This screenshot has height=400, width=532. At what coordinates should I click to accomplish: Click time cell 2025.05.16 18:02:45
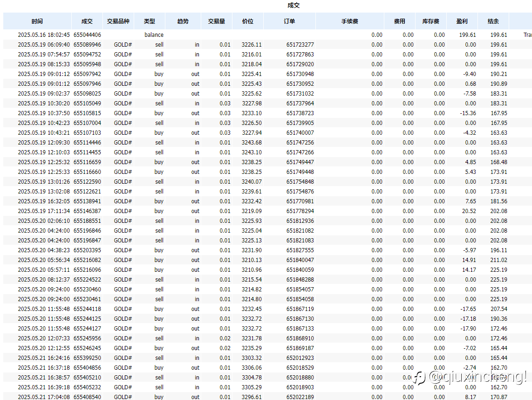[44, 34]
